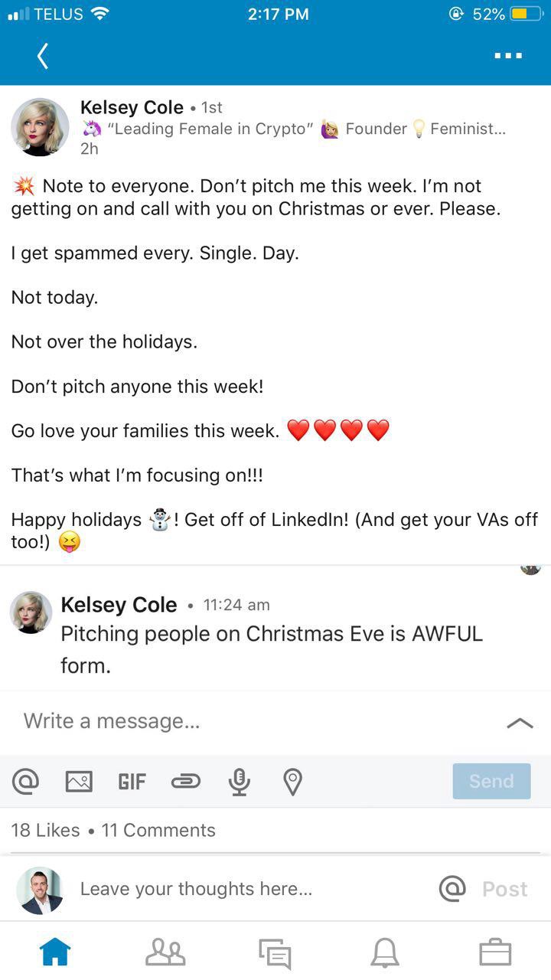Image resolution: width=551 pixels, height=980 pixels.
Task: Tap the Post comment button
Action: 504,889
